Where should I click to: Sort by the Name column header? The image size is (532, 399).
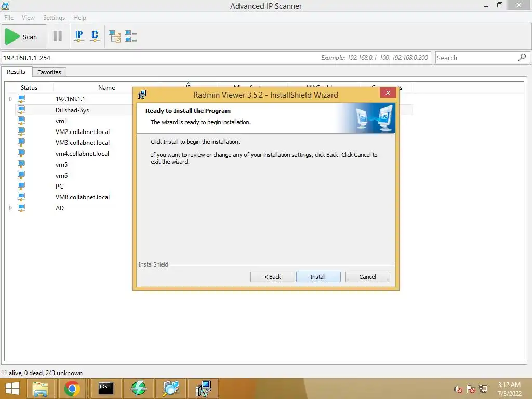click(107, 87)
